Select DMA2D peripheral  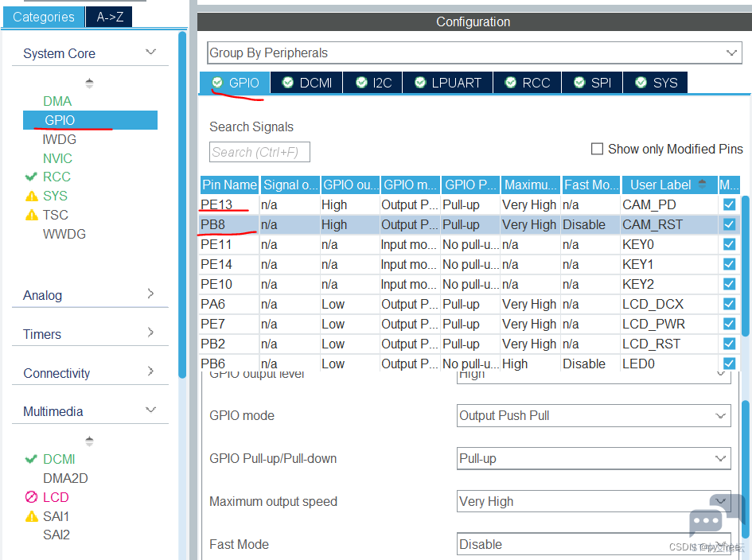click(x=65, y=479)
